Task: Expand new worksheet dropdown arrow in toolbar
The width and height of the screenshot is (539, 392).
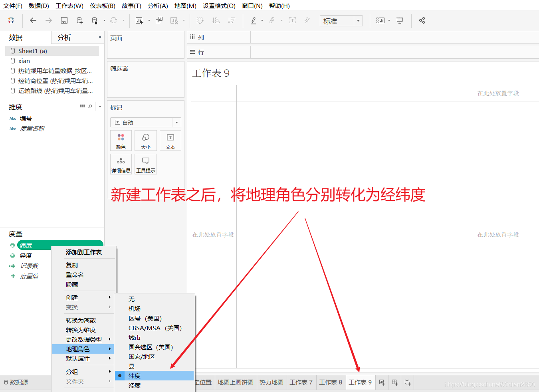Action: click(x=149, y=20)
